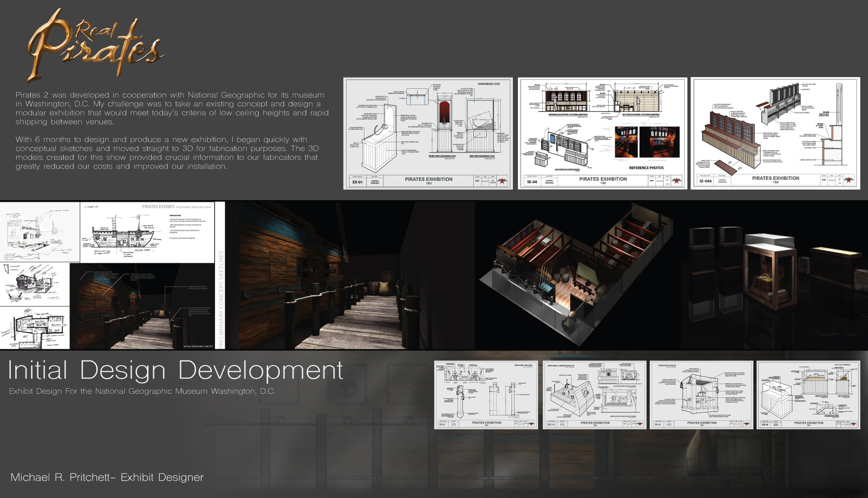868x498 pixels.
Task: Select the bottom-left floor plan sketch
Action: point(35,328)
